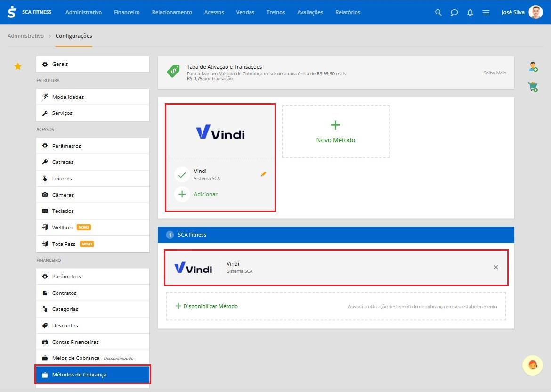The height and width of the screenshot is (392, 551).
Task: Click Disponibilizar Método button
Action: point(207,306)
